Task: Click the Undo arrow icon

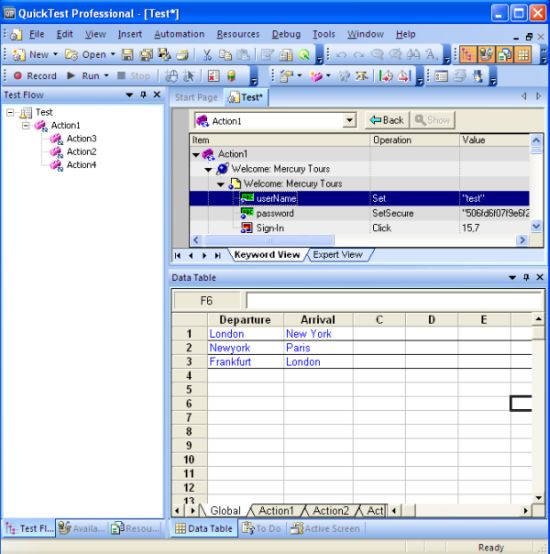Action: [341, 55]
